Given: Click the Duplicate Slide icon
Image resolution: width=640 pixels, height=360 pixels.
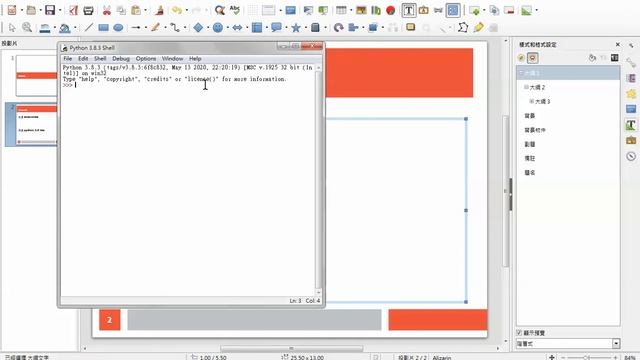Looking at the screenshot, I should point(494,10).
